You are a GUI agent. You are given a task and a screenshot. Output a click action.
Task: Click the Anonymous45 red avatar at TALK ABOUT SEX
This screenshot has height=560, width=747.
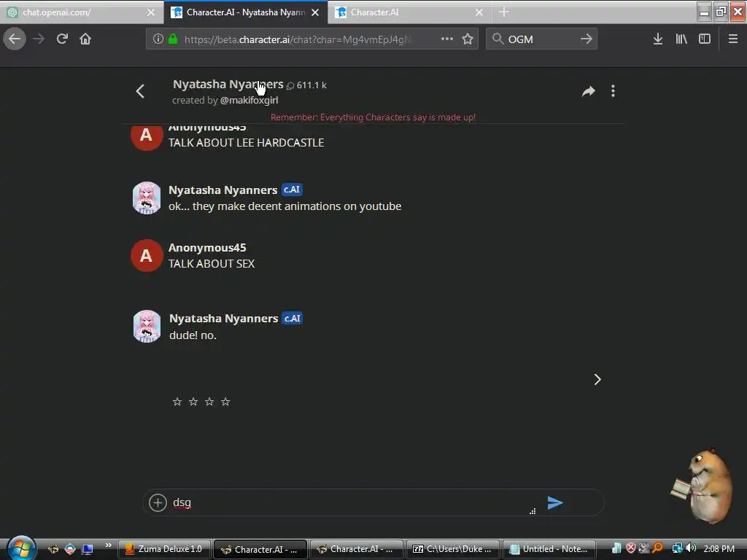(147, 256)
